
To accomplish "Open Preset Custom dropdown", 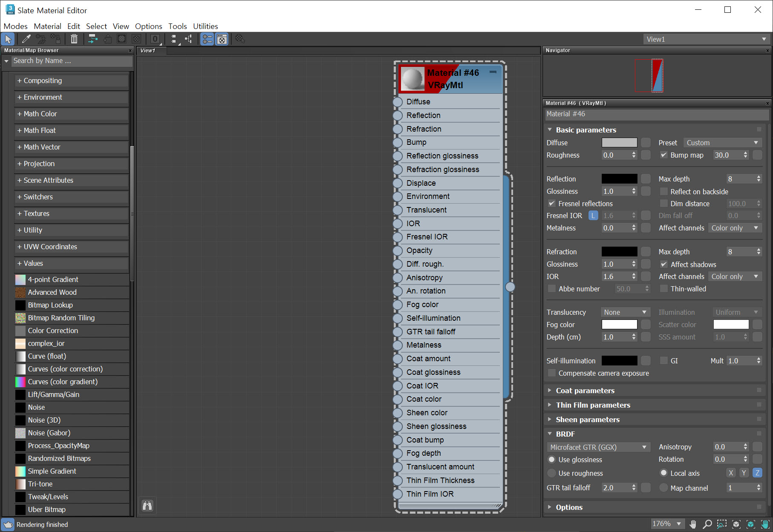I will click(723, 143).
